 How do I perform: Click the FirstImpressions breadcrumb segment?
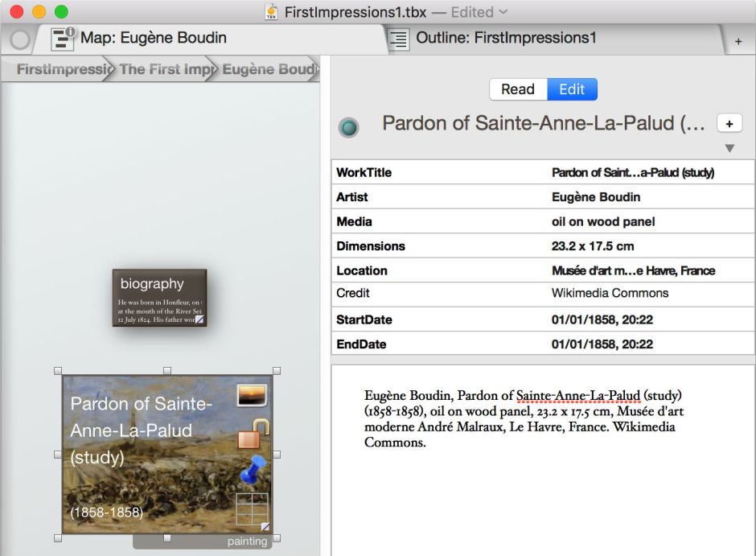(63, 69)
